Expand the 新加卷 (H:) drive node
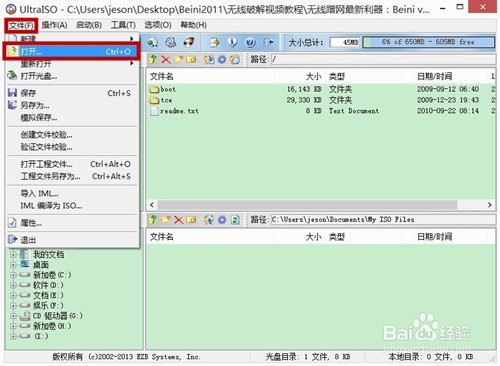This screenshot has height=366, width=500. tap(13, 326)
